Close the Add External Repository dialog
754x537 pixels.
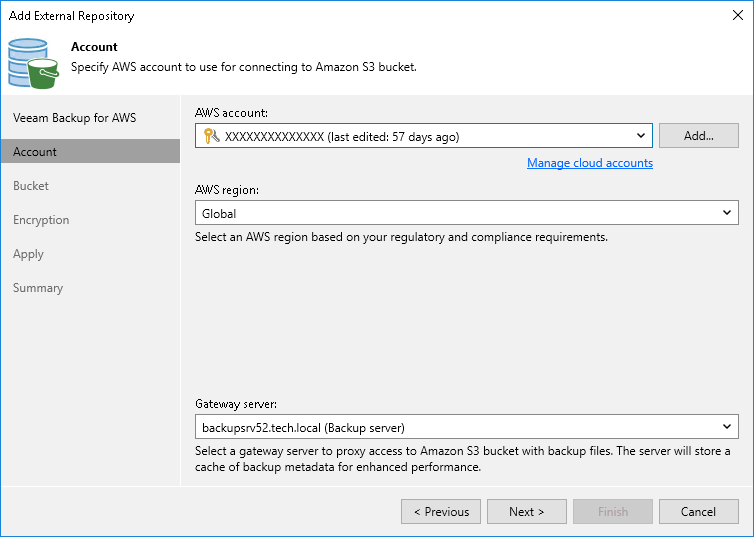coord(737,15)
